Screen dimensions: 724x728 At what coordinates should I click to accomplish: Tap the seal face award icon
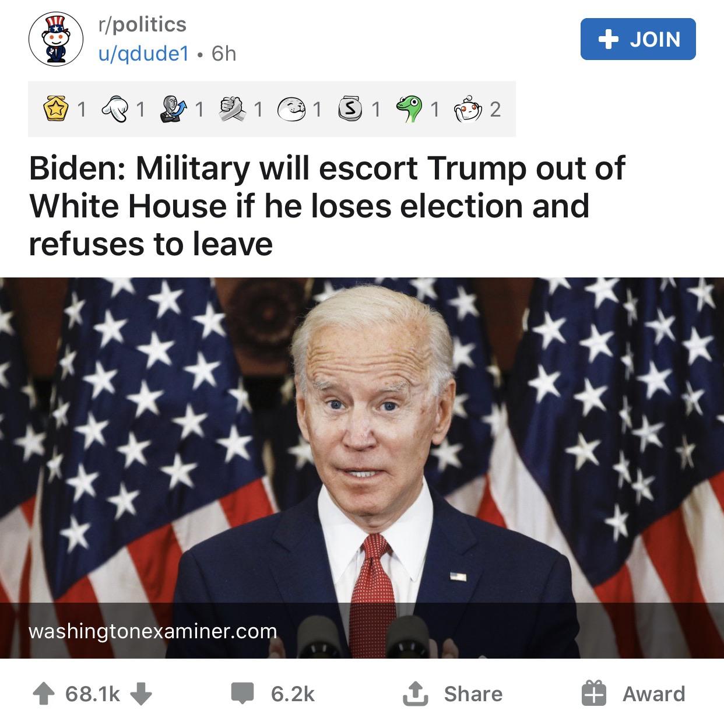[x=291, y=109]
